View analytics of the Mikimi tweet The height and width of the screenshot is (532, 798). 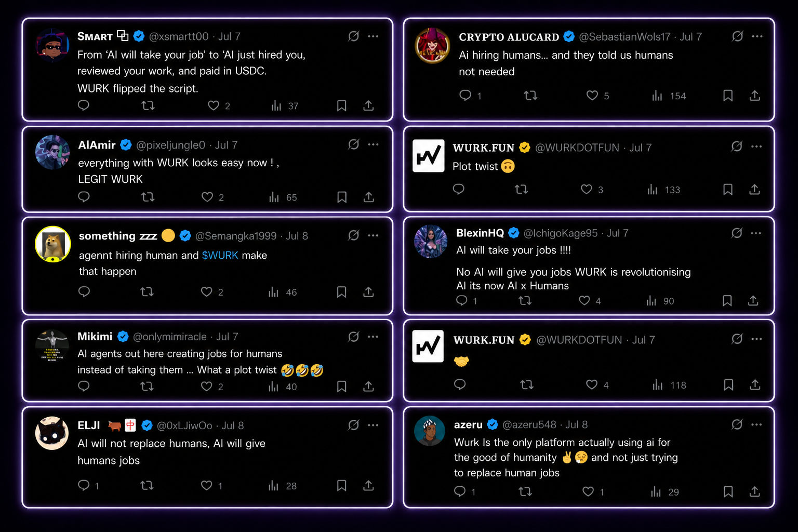pos(274,387)
